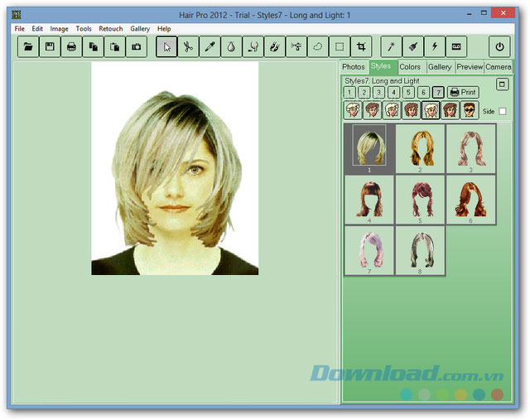
Task: Choose the first cartoon face category icon
Action: coord(353,110)
